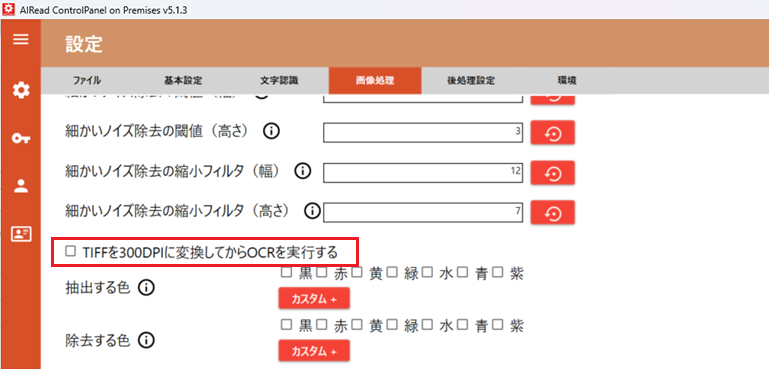769x369 pixels.
Task: Check 黒 under 除去する色
Action: coord(286,324)
